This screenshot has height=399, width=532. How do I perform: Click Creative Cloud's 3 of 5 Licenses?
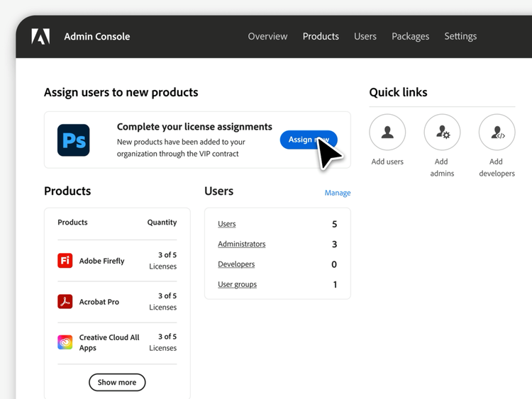coord(163,342)
